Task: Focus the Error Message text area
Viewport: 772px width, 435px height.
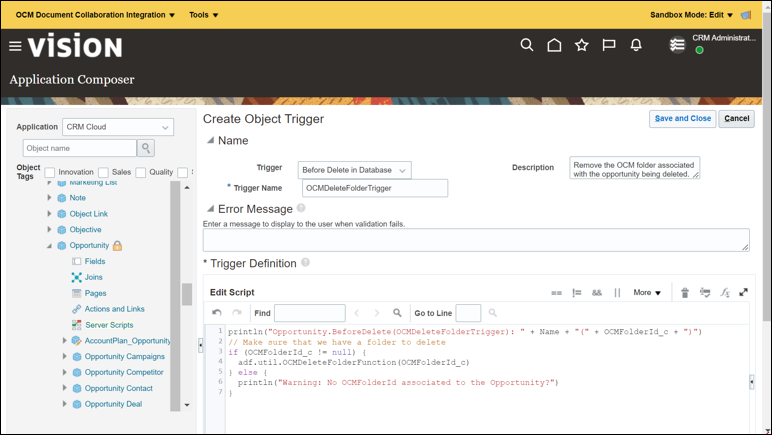Action: coord(476,240)
